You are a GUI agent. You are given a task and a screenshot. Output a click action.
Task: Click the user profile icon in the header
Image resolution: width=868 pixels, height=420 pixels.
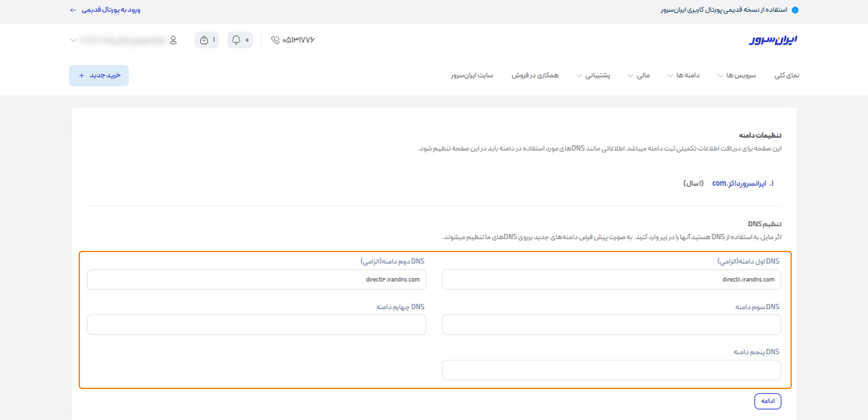[x=173, y=40]
